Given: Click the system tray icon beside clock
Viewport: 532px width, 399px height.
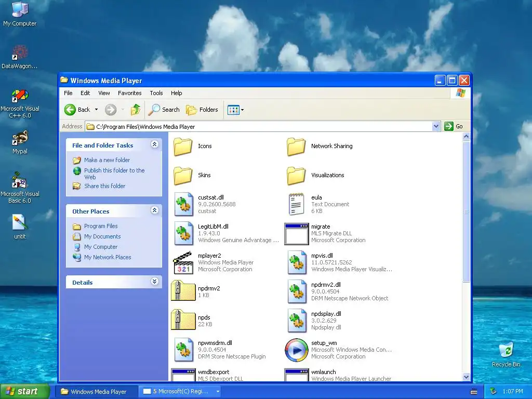Looking at the screenshot, I should (x=494, y=392).
